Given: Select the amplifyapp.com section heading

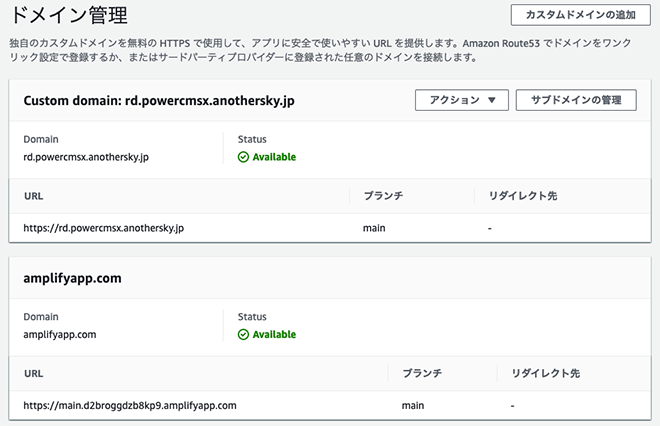Looking at the screenshot, I should (x=72, y=279).
